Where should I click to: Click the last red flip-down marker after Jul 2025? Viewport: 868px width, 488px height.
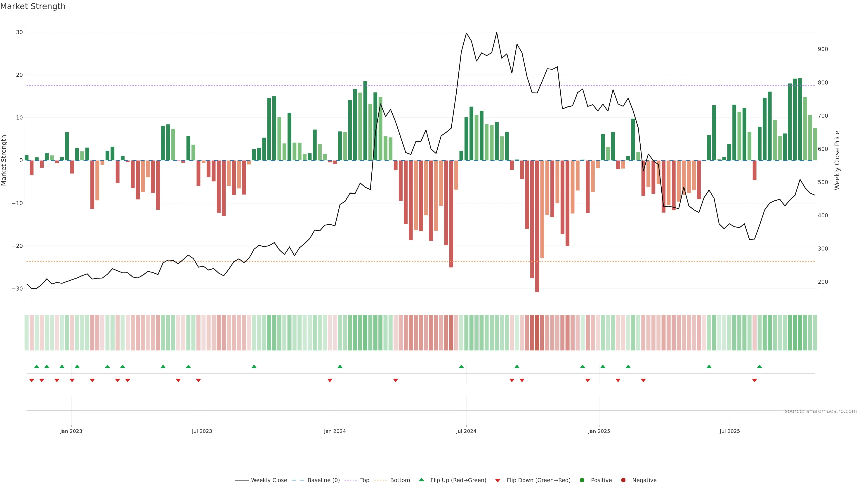point(755,380)
